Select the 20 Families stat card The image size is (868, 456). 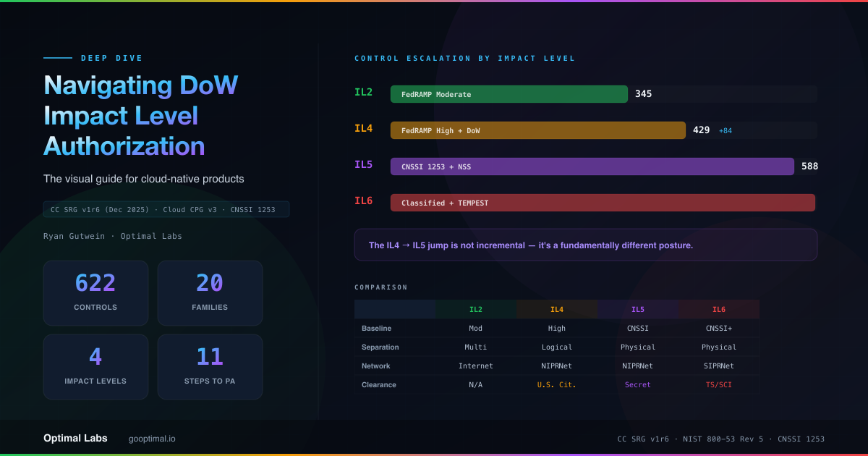[210, 293]
